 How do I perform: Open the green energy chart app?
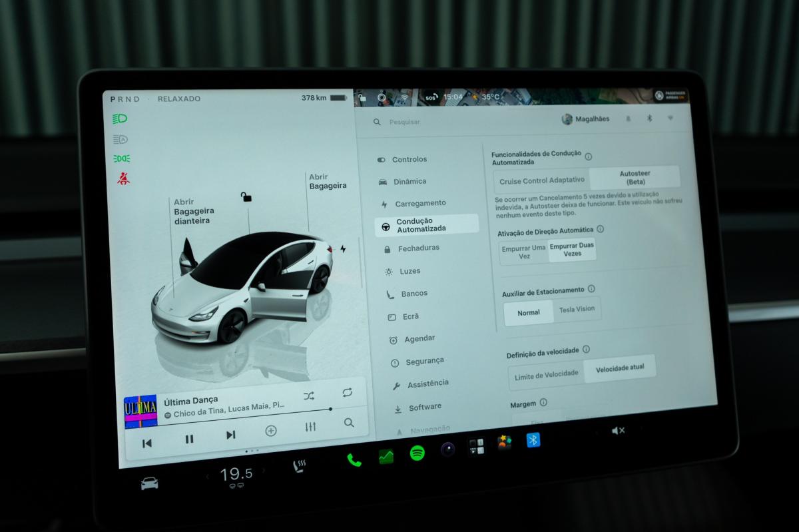point(386,457)
